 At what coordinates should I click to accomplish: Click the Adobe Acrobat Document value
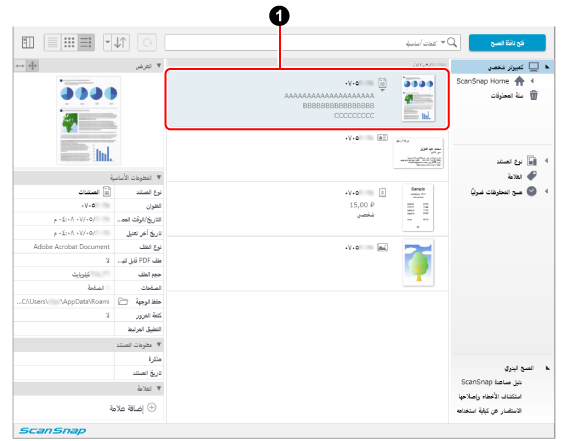[71, 246]
